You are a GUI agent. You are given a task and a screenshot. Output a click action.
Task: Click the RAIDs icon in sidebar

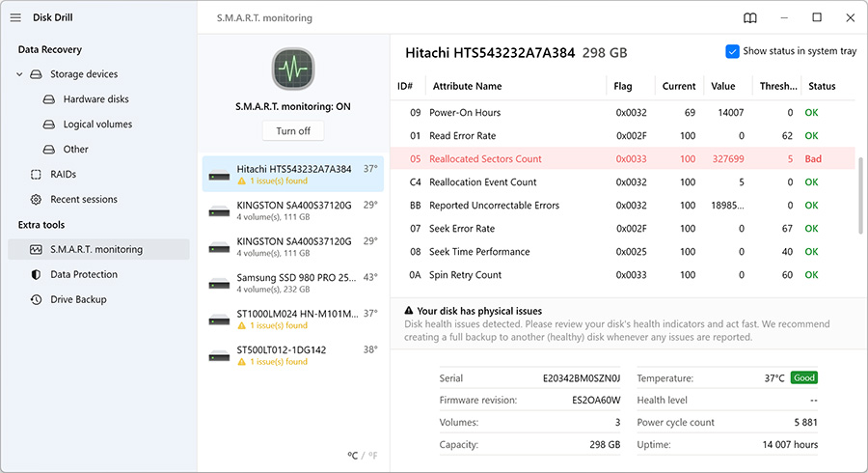36,175
